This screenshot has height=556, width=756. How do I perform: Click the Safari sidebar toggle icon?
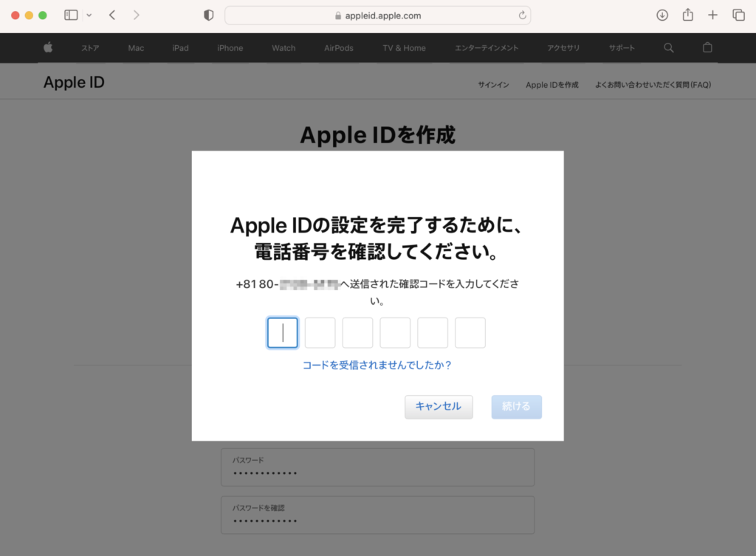[x=71, y=16]
